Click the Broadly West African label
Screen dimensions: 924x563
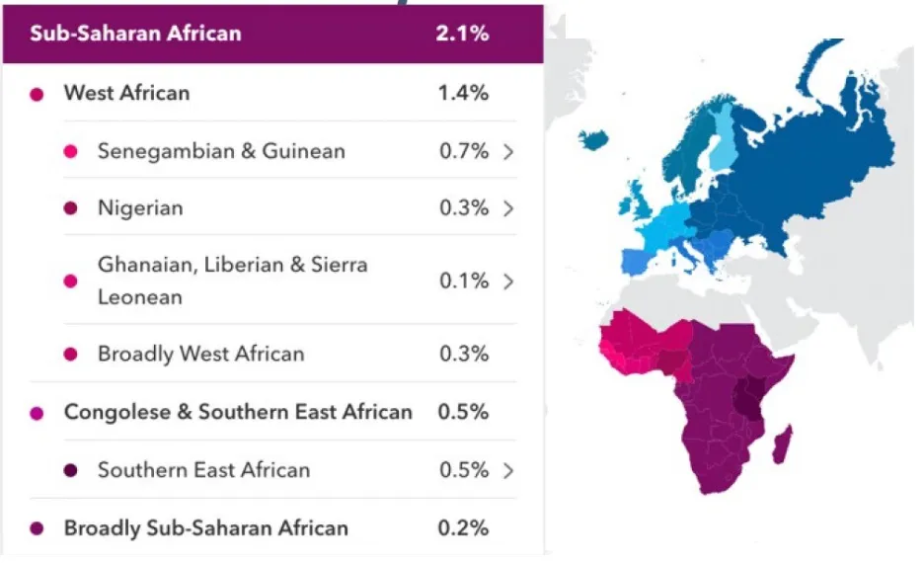point(200,354)
